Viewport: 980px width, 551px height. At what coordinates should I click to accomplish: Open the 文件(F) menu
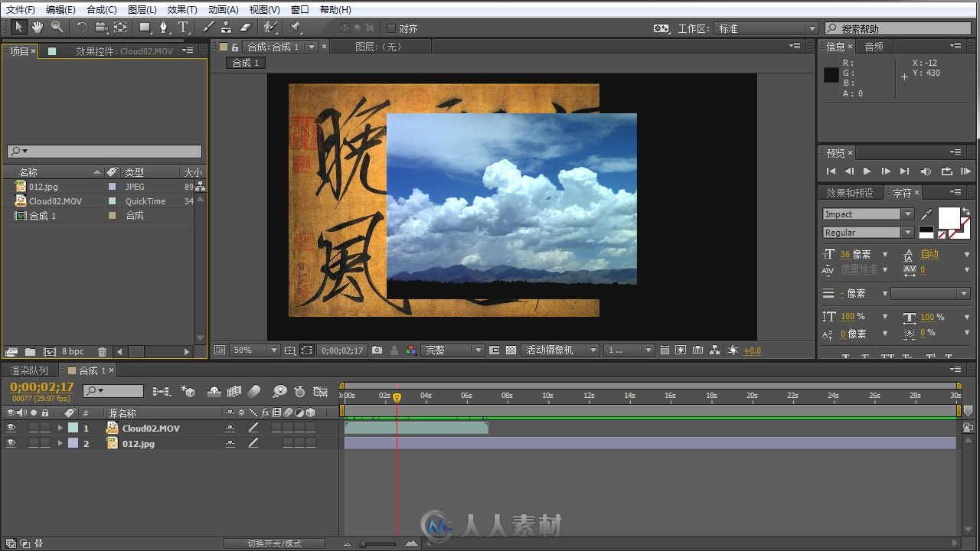coord(21,10)
